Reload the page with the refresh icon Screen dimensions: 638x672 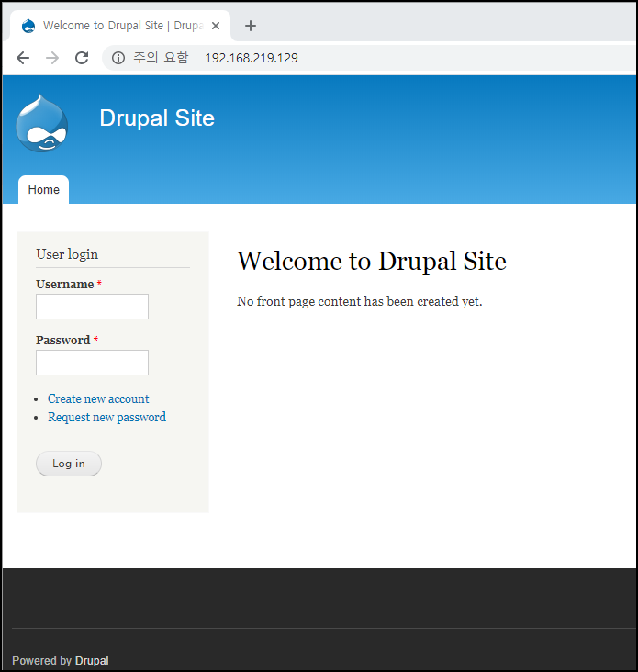click(x=82, y=58)
